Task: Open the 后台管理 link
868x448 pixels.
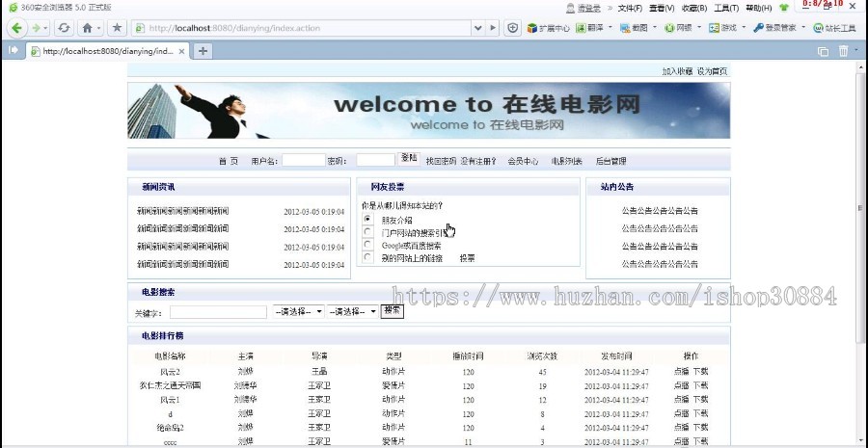Action: pyautogui.click(x=611, y=162)
